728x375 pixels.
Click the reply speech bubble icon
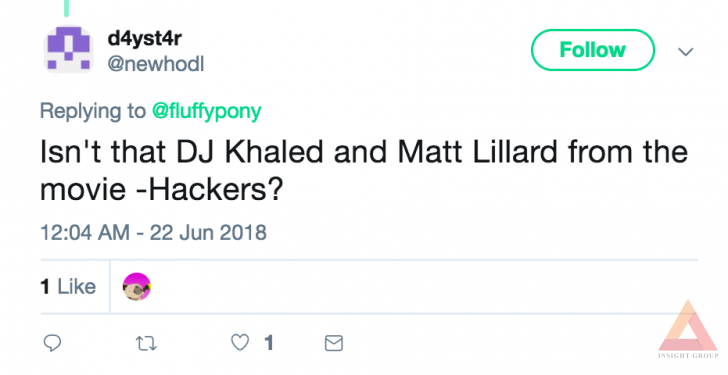pos(52,343)
